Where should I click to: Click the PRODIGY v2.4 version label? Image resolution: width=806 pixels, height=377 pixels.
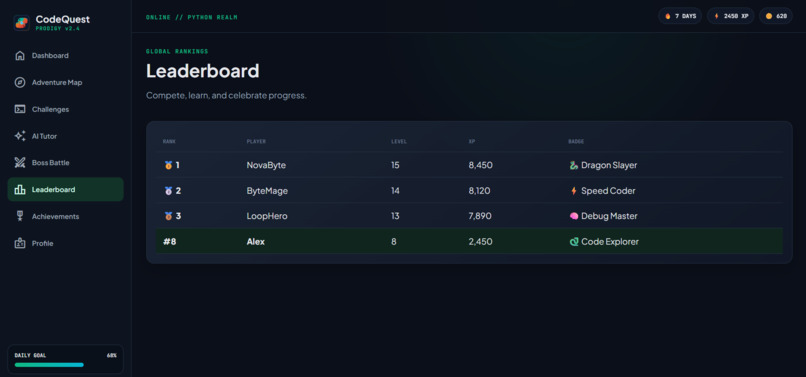[x=58, y=29]
